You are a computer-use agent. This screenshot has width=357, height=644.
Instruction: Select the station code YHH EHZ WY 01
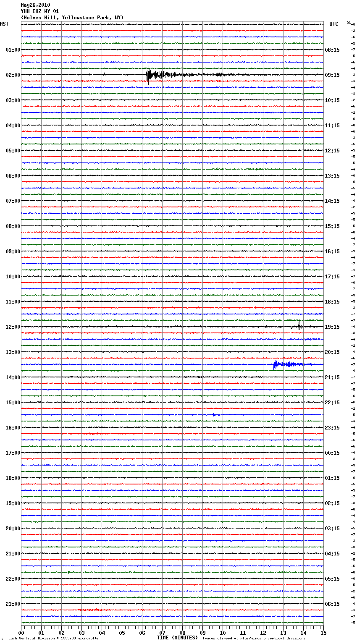40,11
